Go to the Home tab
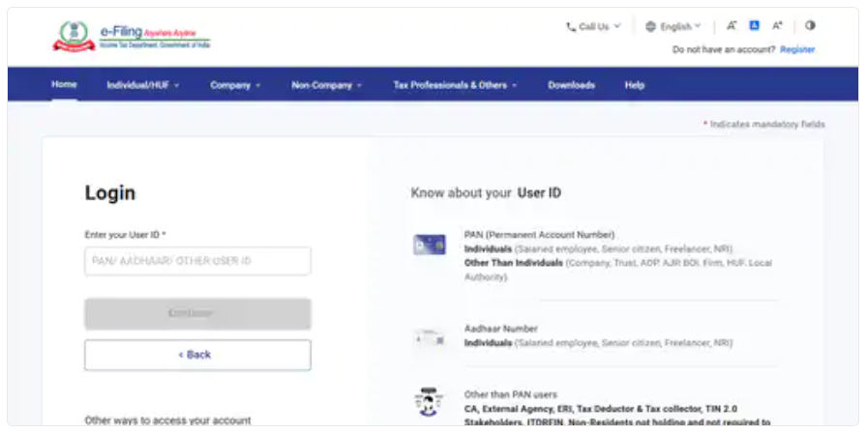Image resolution: width=868 pixels, height=434 pixels. [x=64, y=84]
